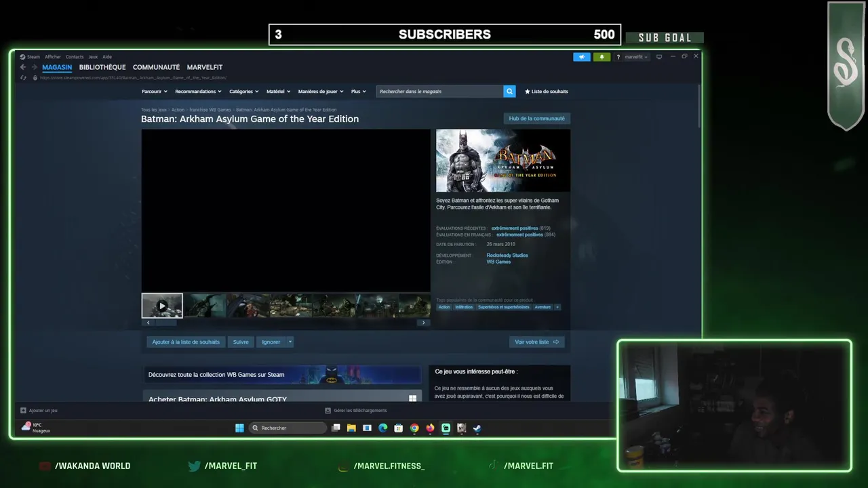This screenshot has height=488, width=868.
Task: Switch to the BIBLIOTHÈQUE tab
Action: click(x=102, y=67)
